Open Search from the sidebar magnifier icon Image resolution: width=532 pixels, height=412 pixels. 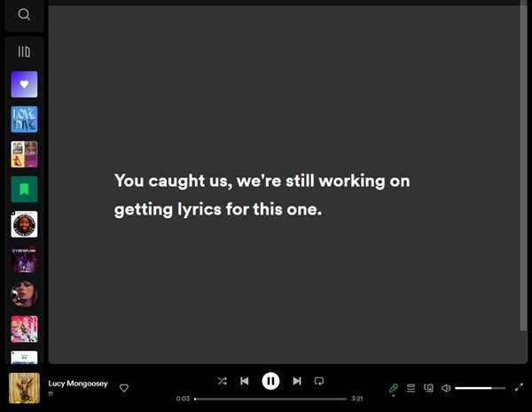(x=24, y=14)
